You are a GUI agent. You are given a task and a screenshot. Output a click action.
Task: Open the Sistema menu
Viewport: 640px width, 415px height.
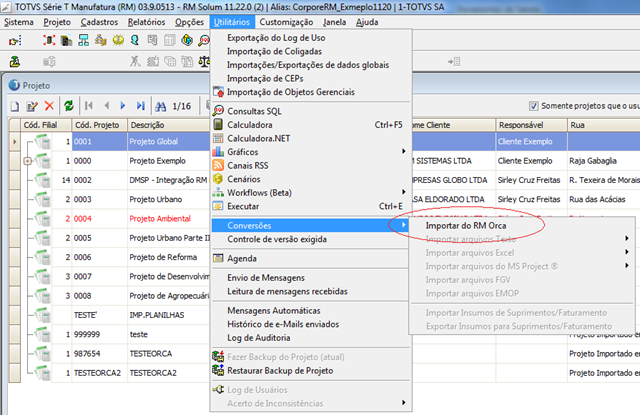point(19,22)
